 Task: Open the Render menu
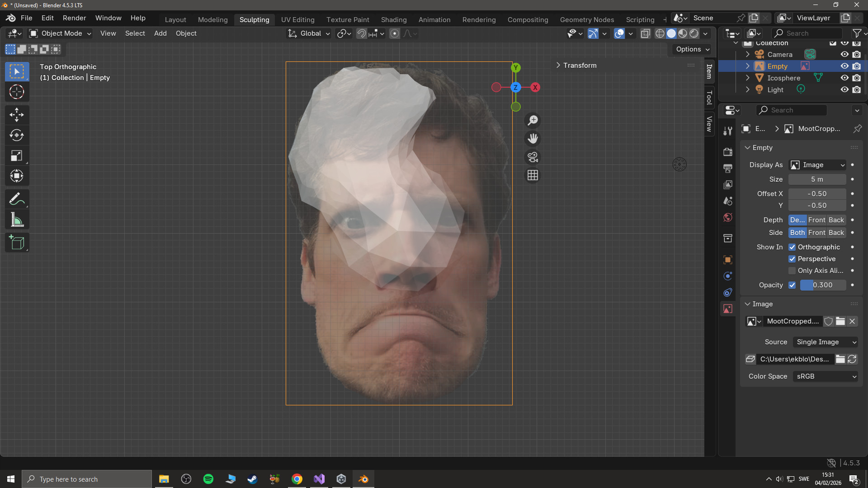(74, 18)
